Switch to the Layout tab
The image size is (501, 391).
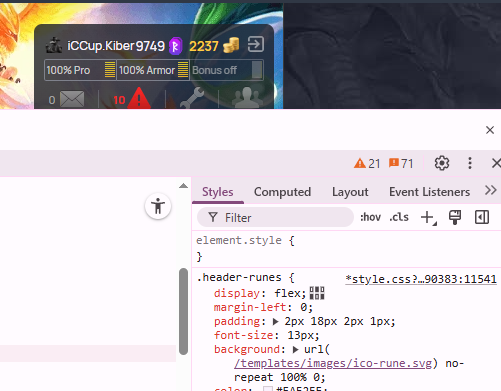[350, 192]
